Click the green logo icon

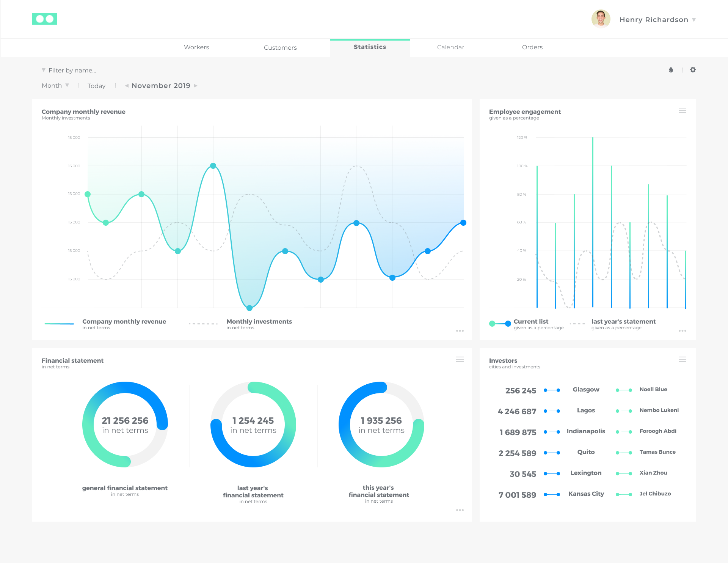coord(45,19)
